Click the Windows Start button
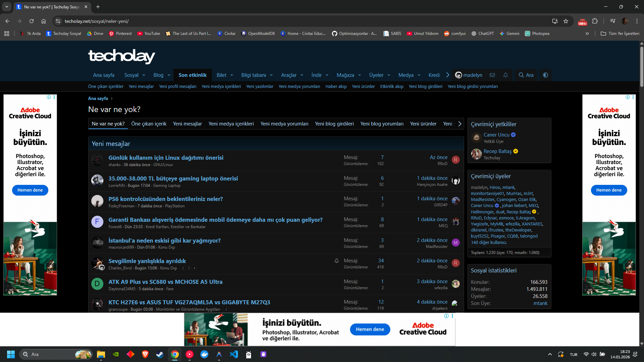The height and width of the screenshot is (362, 644). pyautogui.click(x=11, y=354)
